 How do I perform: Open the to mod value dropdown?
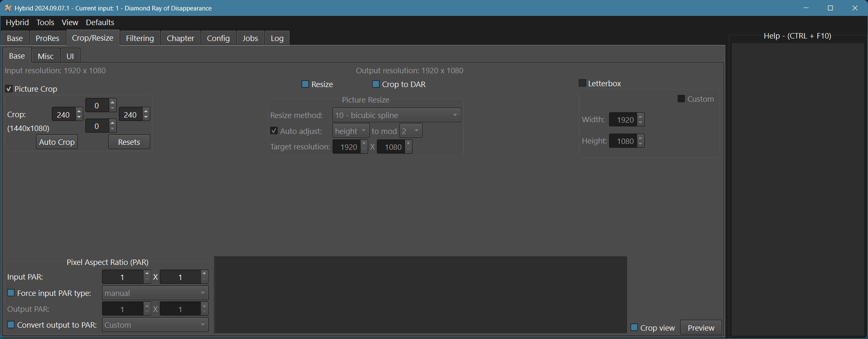click(410, 131)
